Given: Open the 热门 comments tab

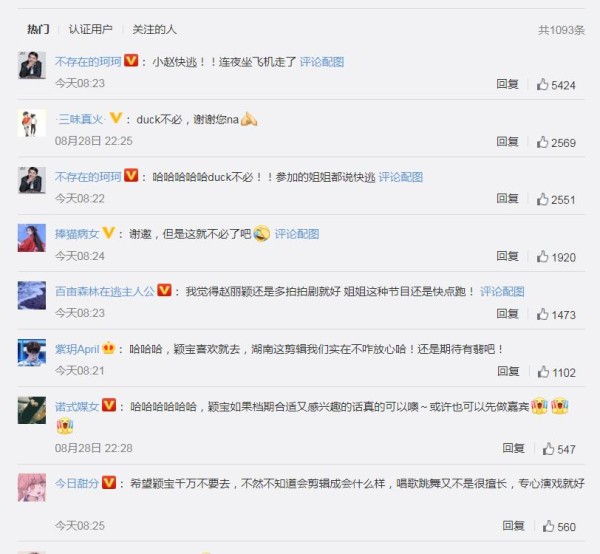Looking at the screenshot, I should click(x=38, y=29).
